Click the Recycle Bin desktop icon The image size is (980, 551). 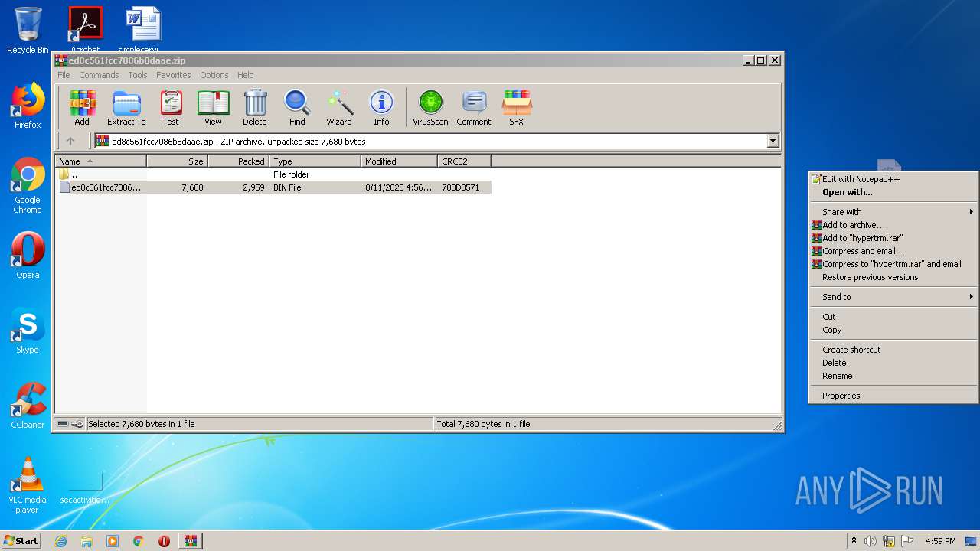click(x=28, y=31)
